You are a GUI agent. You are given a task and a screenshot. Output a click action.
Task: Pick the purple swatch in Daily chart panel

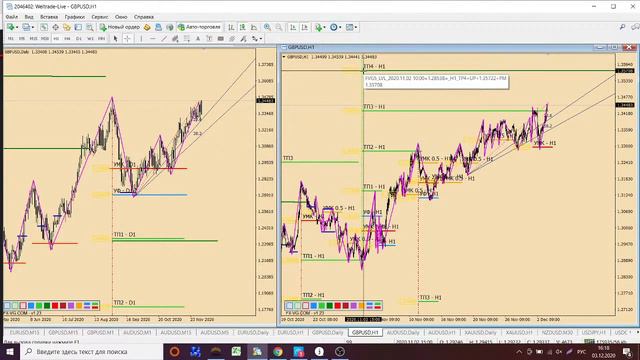[x=71, y=305]
